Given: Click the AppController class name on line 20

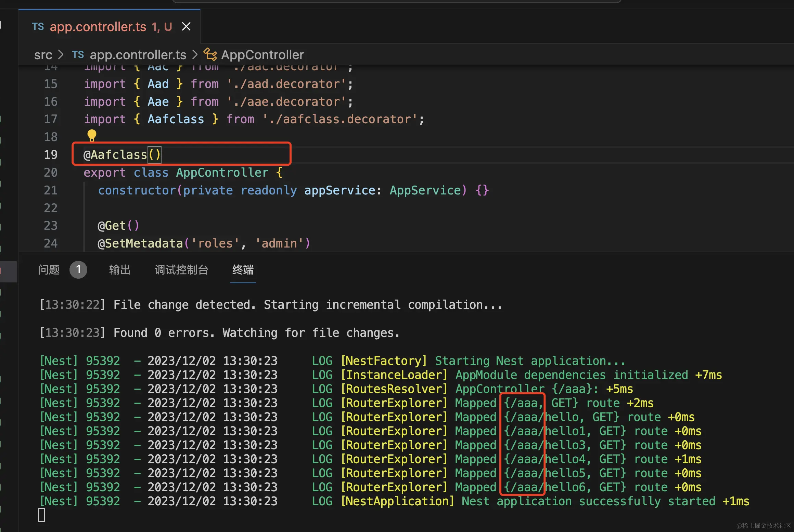Looking at the screenshot, I should tap(222, 173).
